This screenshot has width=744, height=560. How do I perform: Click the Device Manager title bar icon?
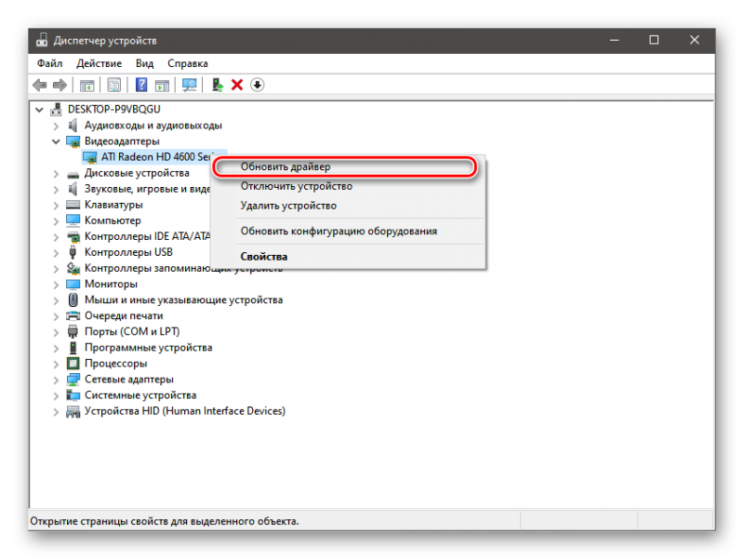[x=42, y=40]
